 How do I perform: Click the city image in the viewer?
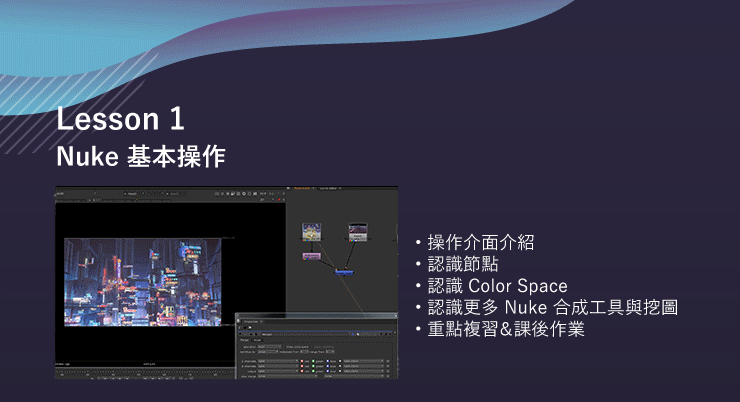[143, 282]
